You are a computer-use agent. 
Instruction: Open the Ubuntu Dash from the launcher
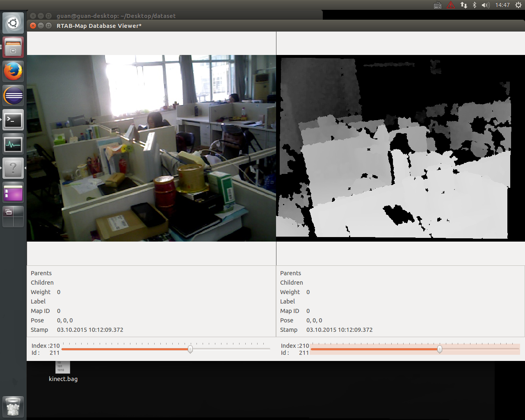point(13,23)
